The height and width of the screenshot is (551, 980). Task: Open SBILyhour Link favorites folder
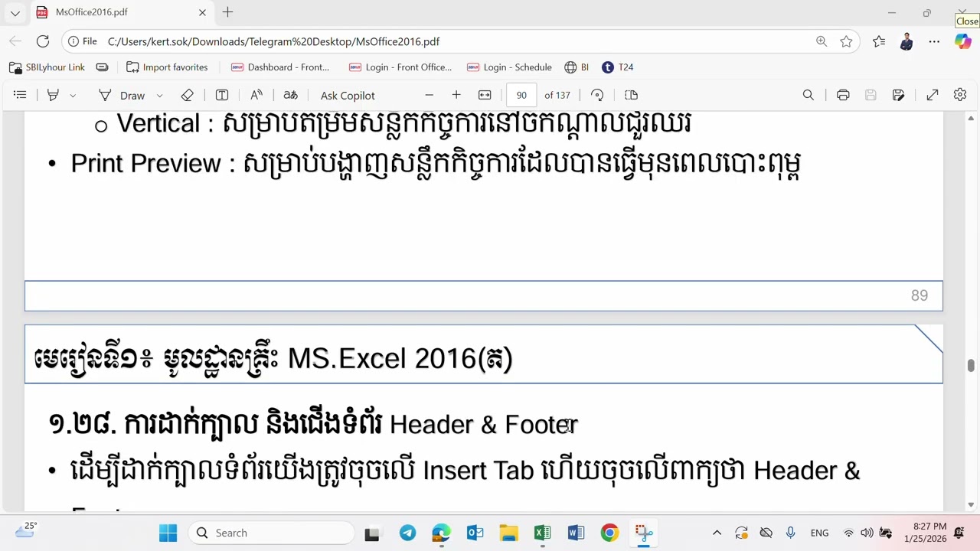(x=47, y=67)
